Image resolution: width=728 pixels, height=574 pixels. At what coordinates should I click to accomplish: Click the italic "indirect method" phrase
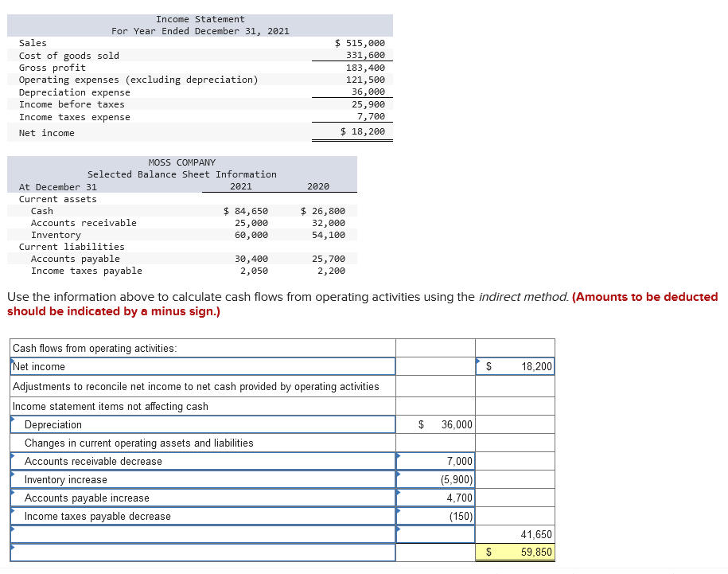pos(524,297)
